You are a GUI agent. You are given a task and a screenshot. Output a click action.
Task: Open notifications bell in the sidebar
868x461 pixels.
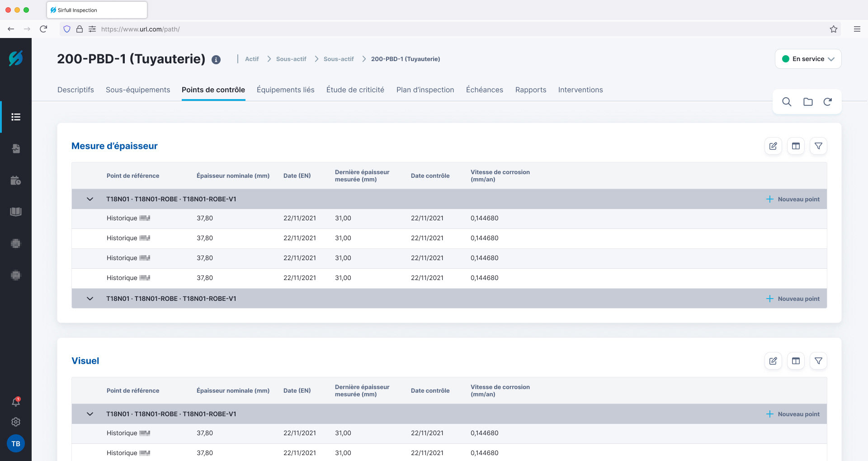[16, 402]
